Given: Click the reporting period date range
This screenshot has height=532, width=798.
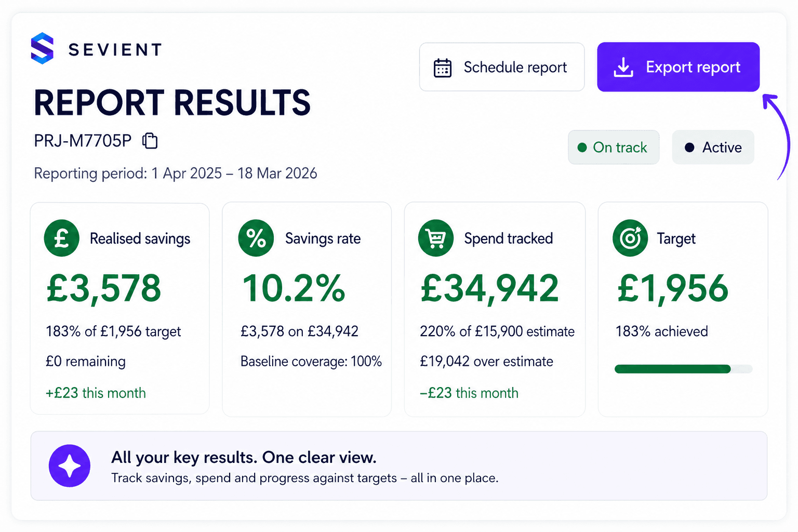Looking at the screenshot, I should (x=234, y=174).
